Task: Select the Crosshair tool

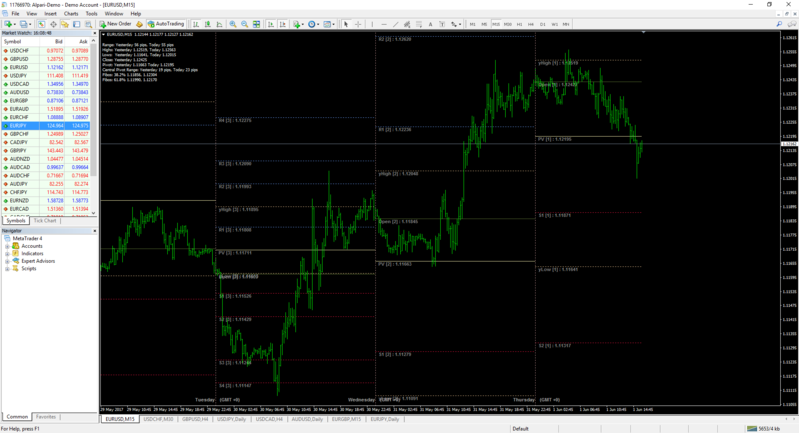Action: pos(358,24)
